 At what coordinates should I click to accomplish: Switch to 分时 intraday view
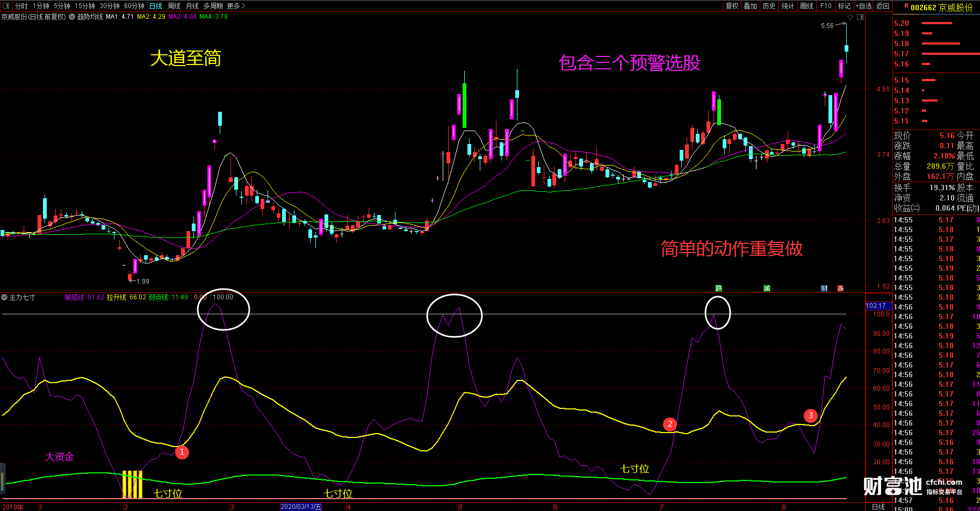pos(21,6)
